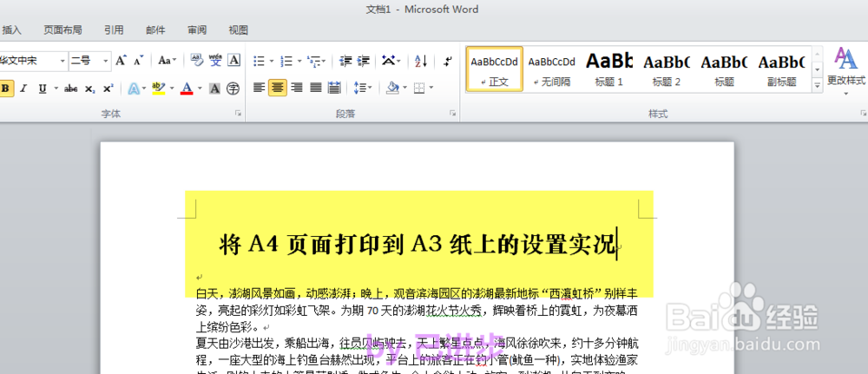The height and width of the screenshot is (374, 868).
Task: Switch to the 插入 tab
Action: tap(11, 30)
